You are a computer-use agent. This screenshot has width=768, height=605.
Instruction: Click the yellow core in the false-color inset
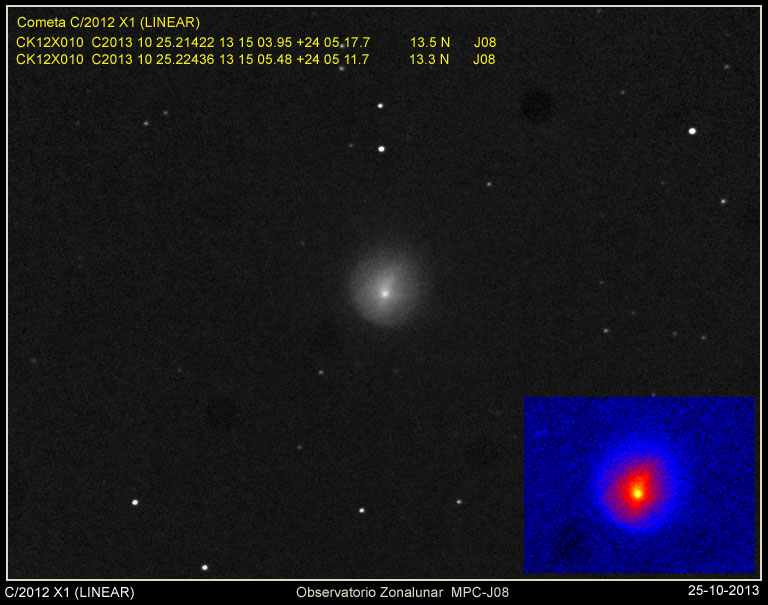coord(637,492)
